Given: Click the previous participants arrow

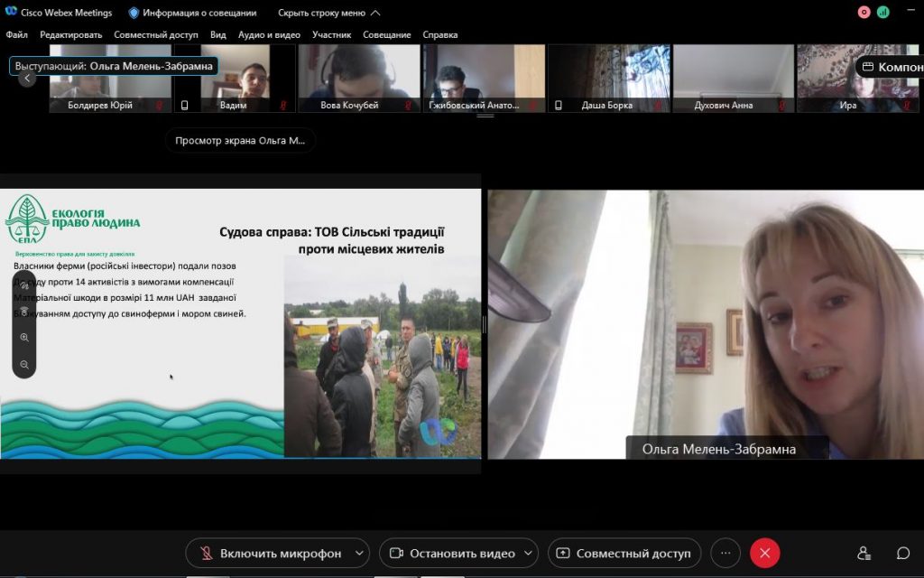Looking at the screenshot, I should 27,78.
